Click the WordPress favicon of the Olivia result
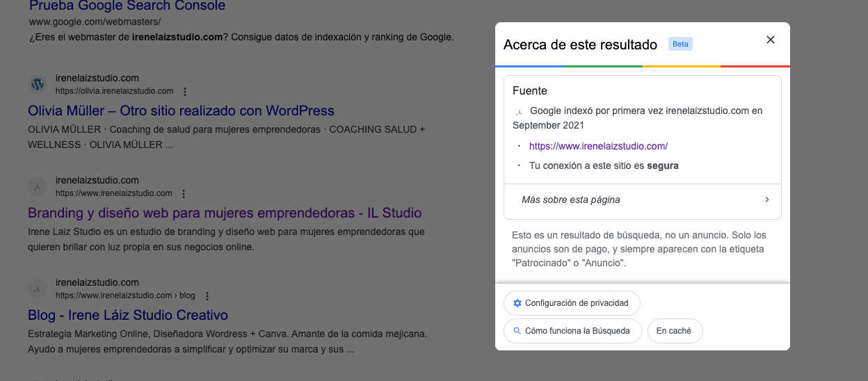The width and height of the screenshot is (868, 381). 38,85
